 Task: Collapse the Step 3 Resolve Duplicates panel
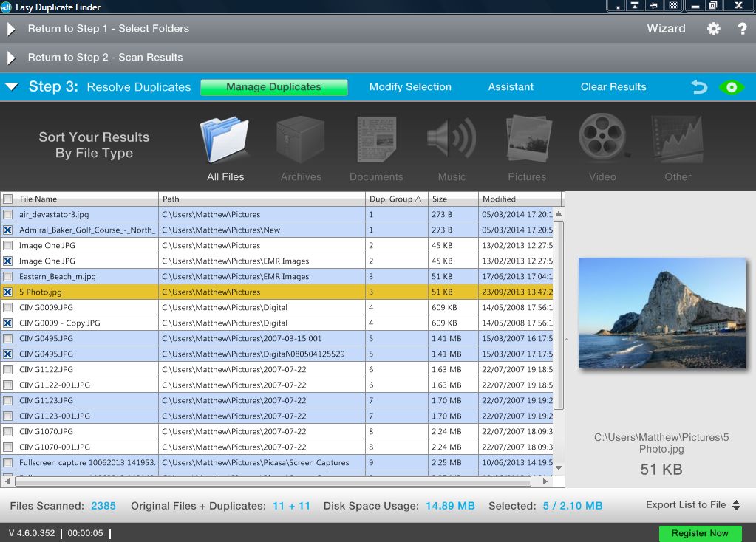[10, 86]
